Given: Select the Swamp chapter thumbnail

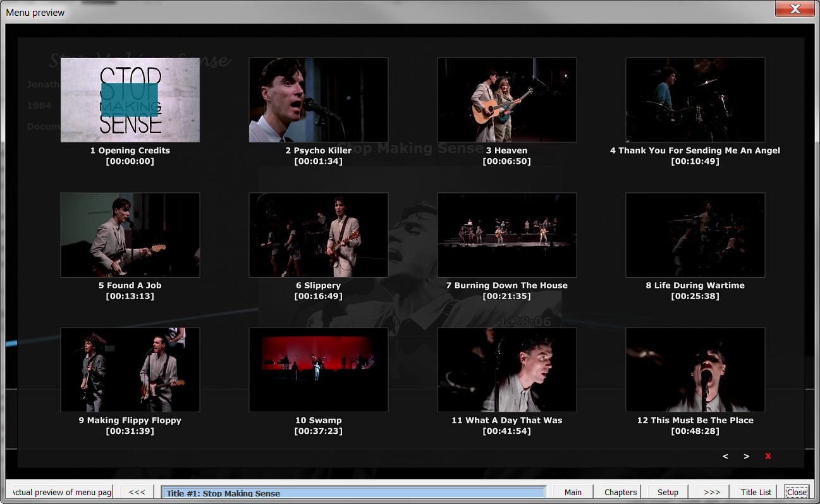Looking at the screenshot, I should [319, 369].
